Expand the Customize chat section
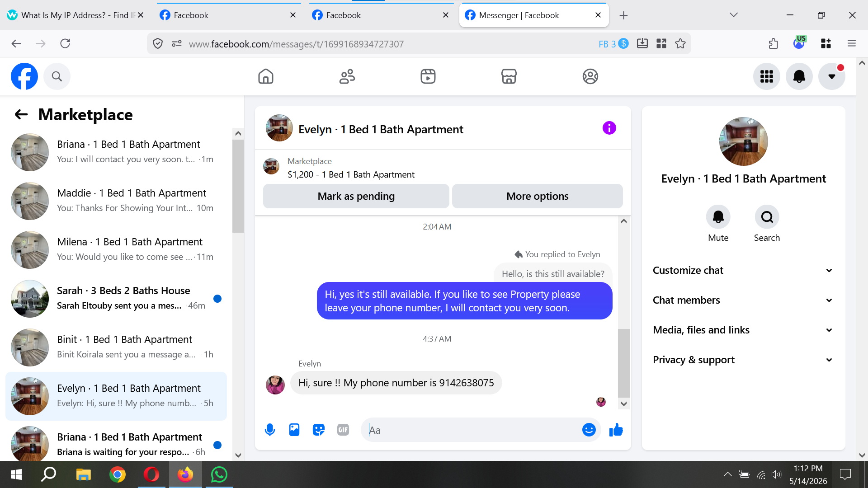Screen dimensions: 868x488 point(743,270)
